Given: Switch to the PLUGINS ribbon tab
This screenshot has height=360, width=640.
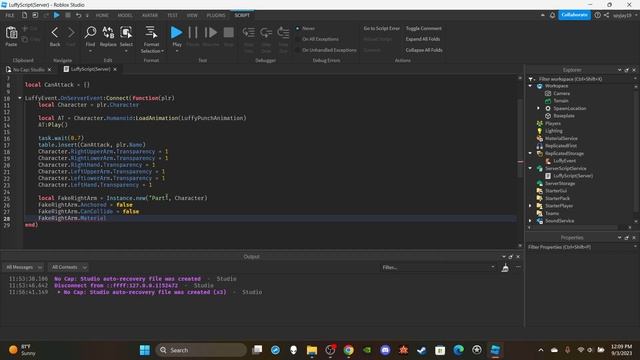Looking at the screenshot, I should 216,15.
